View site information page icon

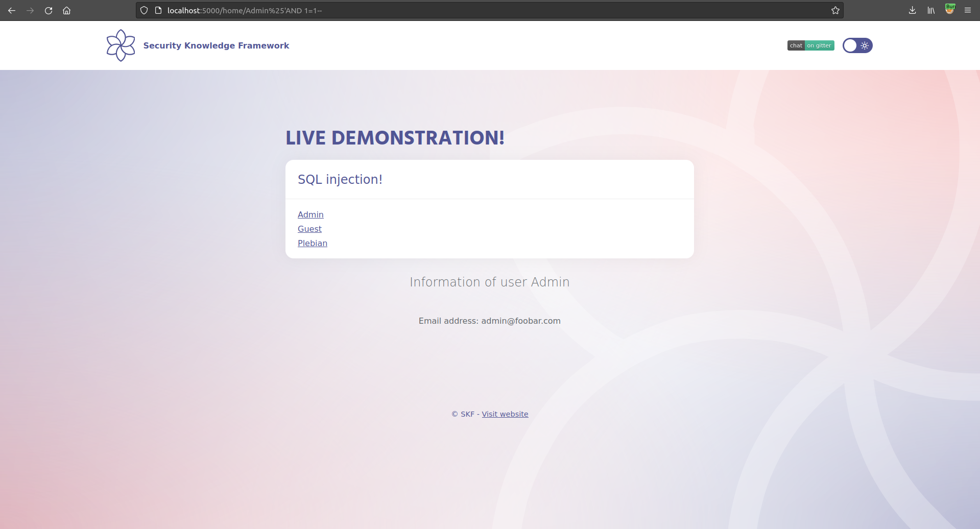point(158,10)
